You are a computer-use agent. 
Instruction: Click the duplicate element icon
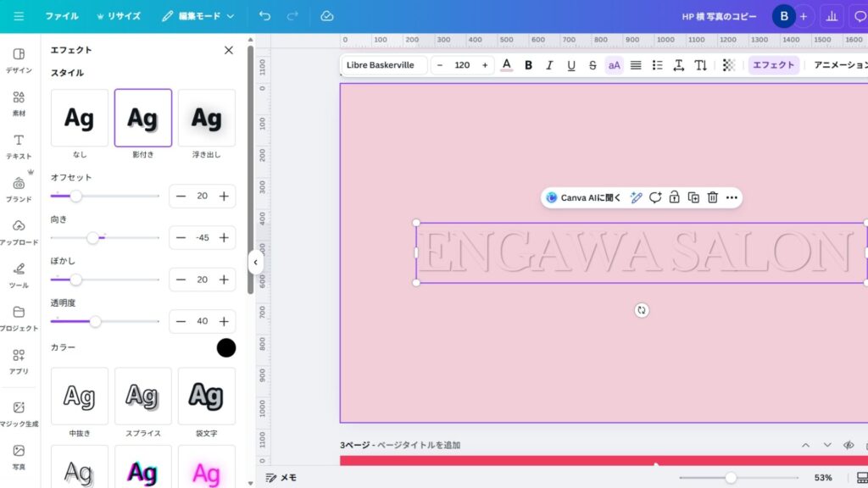pos(693,197)
